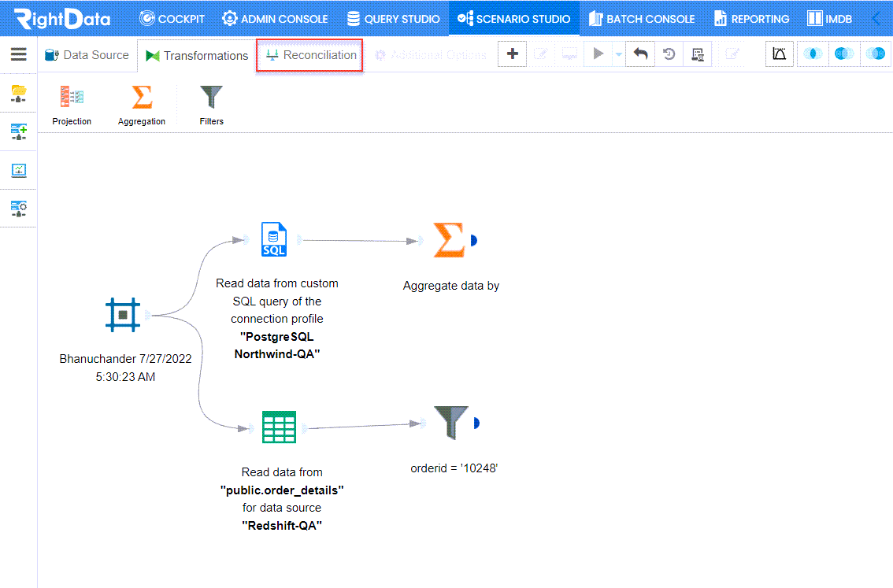Select the filter funnel node
This screenshot has height=588, width=893.
(x=451, y=423)
